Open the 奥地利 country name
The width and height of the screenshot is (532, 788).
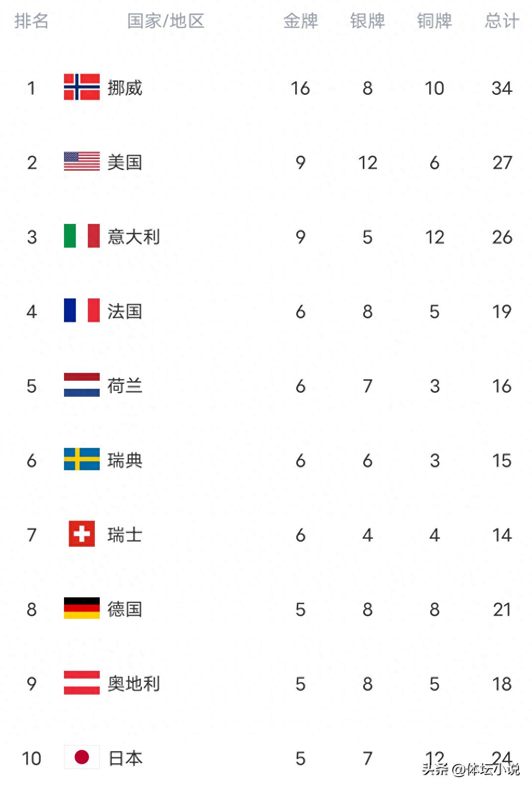(133, 684)
